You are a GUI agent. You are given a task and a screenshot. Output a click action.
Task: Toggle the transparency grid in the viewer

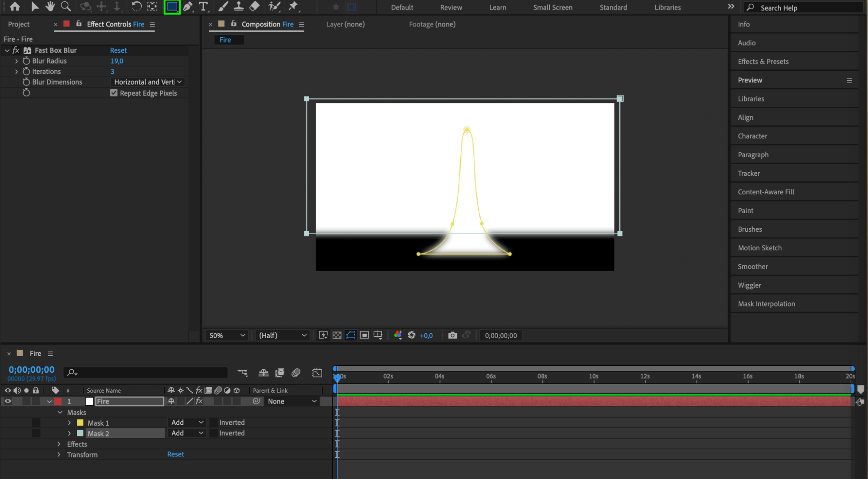click(x=337, y=335)
